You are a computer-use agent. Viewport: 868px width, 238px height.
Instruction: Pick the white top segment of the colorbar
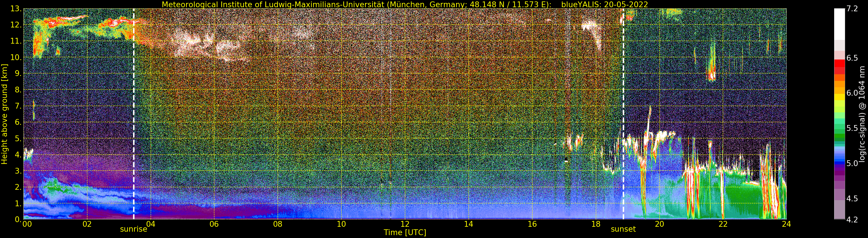(839, 24)
